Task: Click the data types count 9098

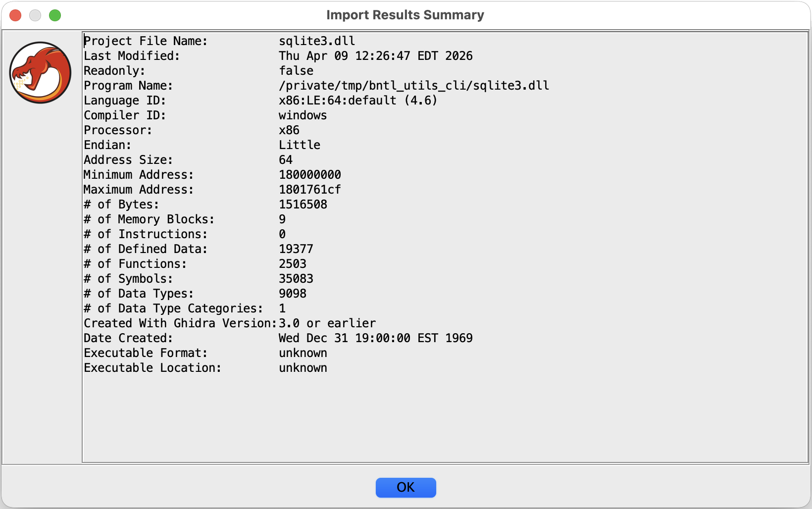Action: coord(292,294)
